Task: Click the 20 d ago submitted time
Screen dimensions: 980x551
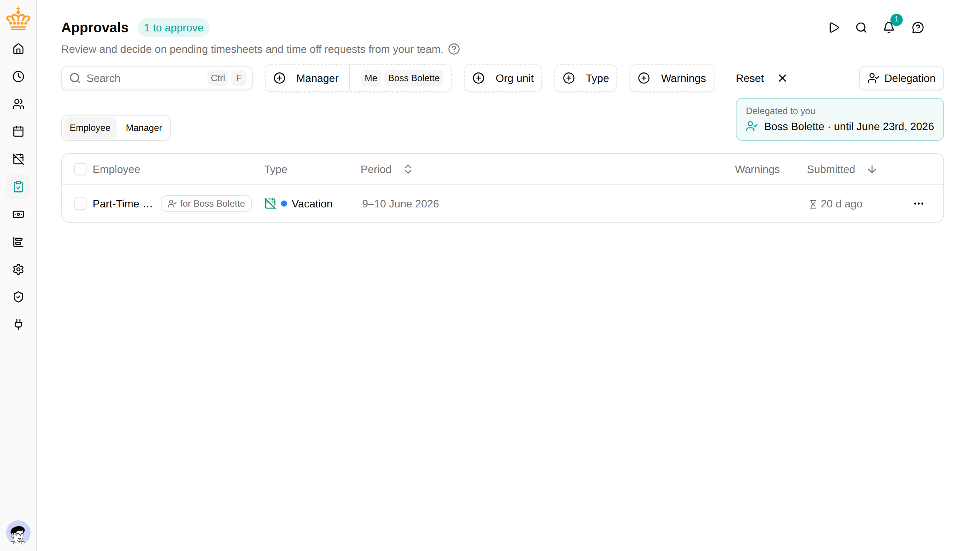Action: tap(836, 204)
